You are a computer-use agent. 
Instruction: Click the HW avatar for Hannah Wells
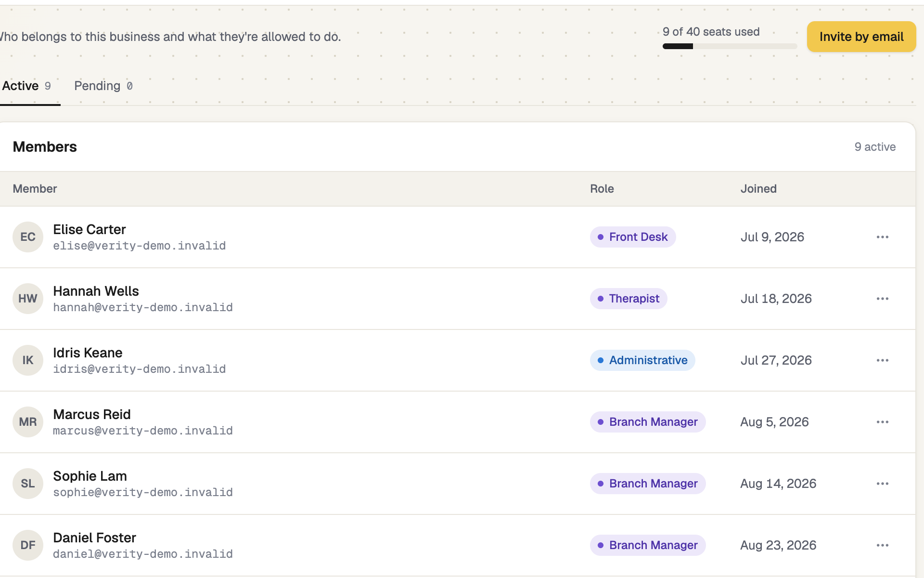tap(28, 299)
